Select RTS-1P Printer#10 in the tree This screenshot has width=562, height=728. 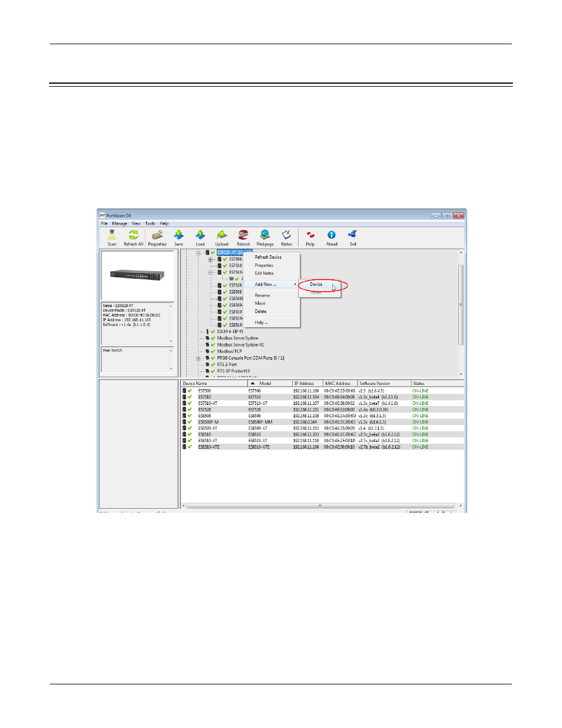pyautogui.click(x=233, y=371)
